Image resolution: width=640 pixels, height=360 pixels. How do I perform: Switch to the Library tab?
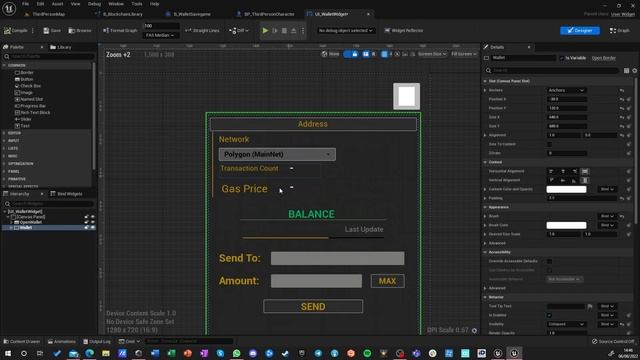(x=61, y=47)
